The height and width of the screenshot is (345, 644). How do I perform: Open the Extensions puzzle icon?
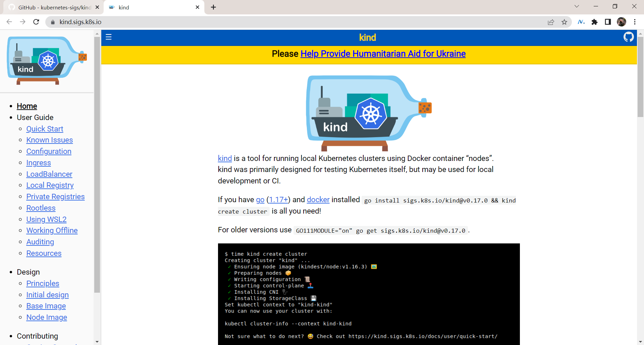pyautogui.click(x=594, y=22)
